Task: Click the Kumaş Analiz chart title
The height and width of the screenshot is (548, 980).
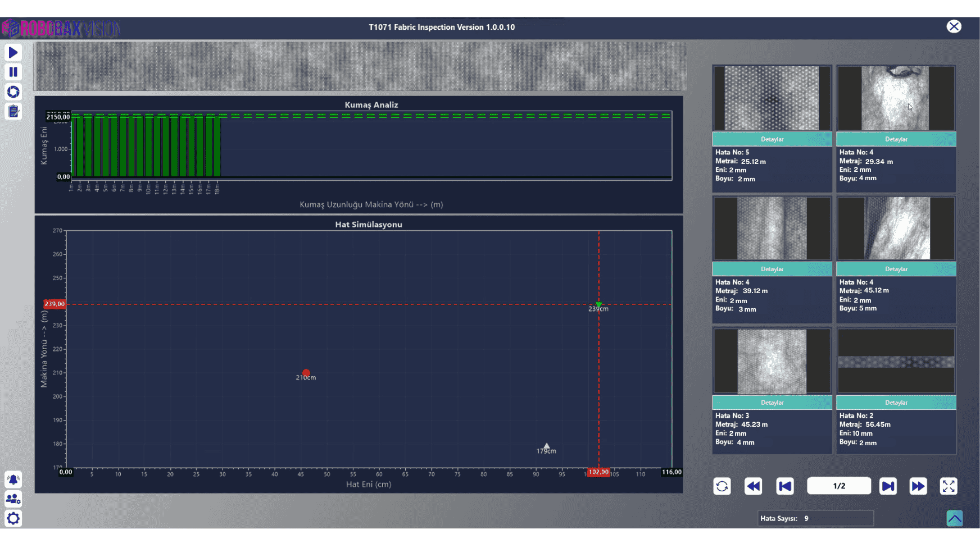Action: (x=371, y=105)
